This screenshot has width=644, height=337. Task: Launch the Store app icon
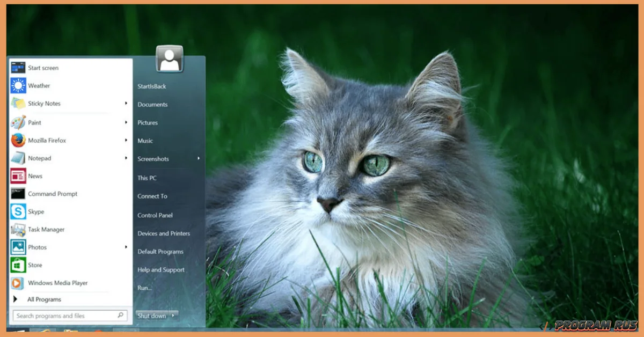click(18, 265)
